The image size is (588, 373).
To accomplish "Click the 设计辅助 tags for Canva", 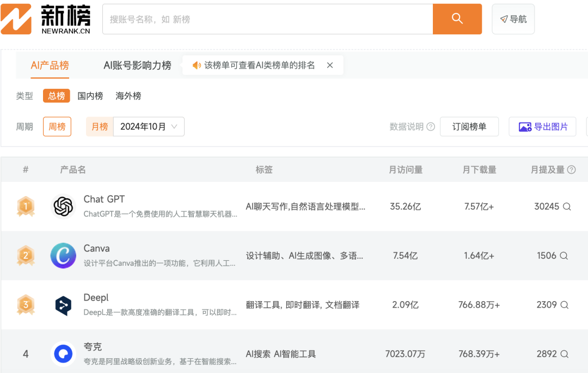I will pyautogui.click(x=304, y=256).
